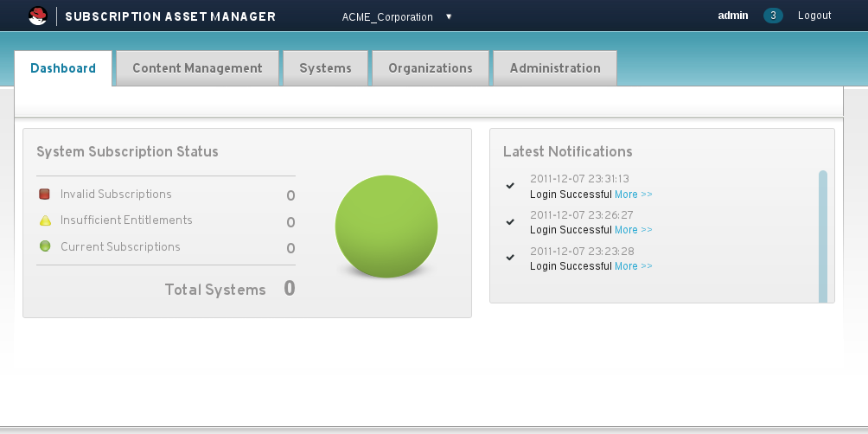Click the Logout link
This screenshot has height=434, width=868.
click(814, 16)
